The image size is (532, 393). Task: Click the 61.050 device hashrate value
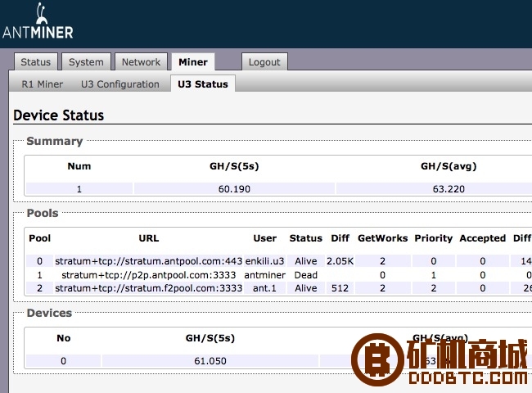pos(210,360)
